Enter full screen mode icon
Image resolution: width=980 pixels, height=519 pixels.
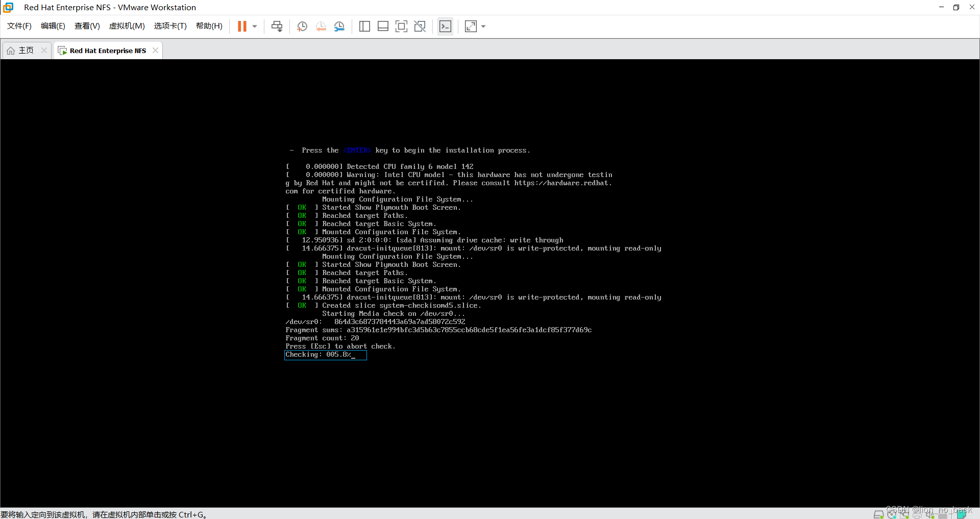pyautogui.click(x=402, y=27)
